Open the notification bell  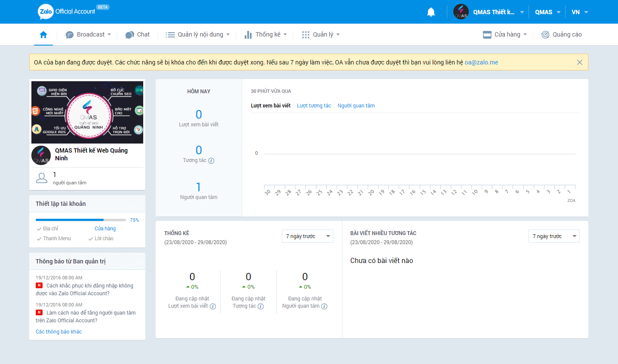pos(431,12)
